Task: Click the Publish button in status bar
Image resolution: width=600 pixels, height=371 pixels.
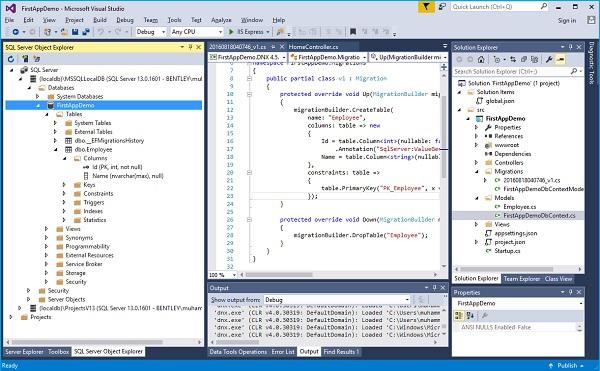Action: [x=566, y=366]
